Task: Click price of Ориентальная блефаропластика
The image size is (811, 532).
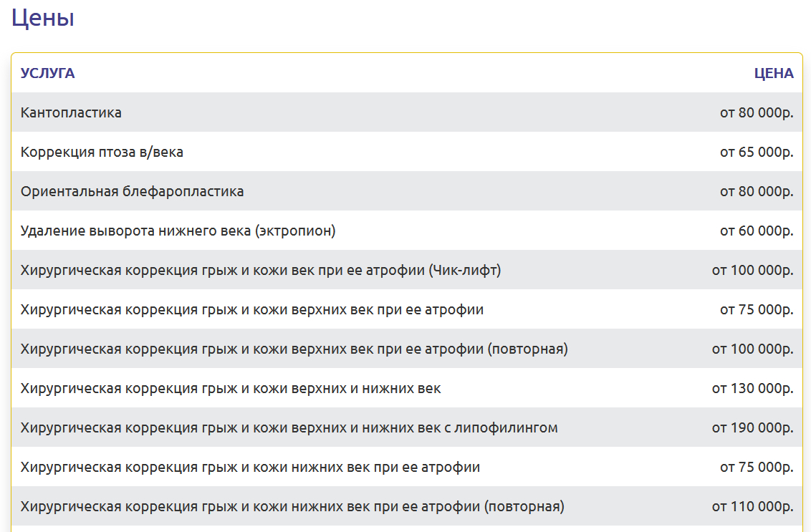Action: tap(757, 191)
